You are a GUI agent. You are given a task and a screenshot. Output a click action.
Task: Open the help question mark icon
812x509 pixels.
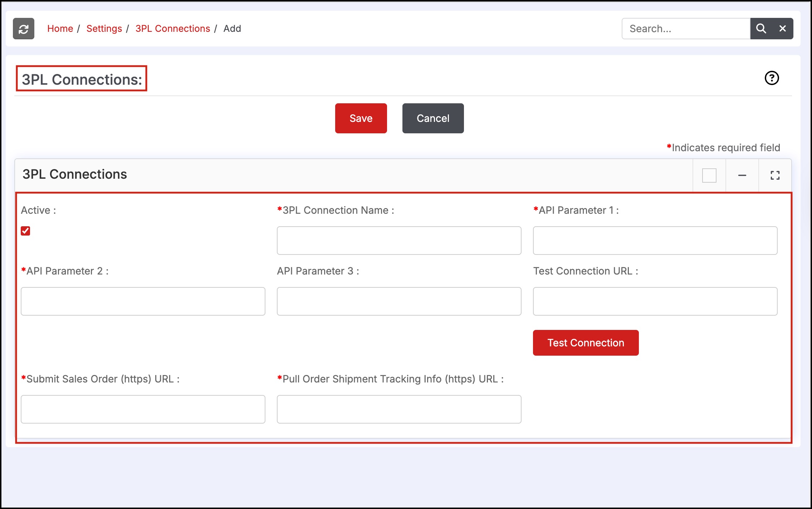[772, 78]
